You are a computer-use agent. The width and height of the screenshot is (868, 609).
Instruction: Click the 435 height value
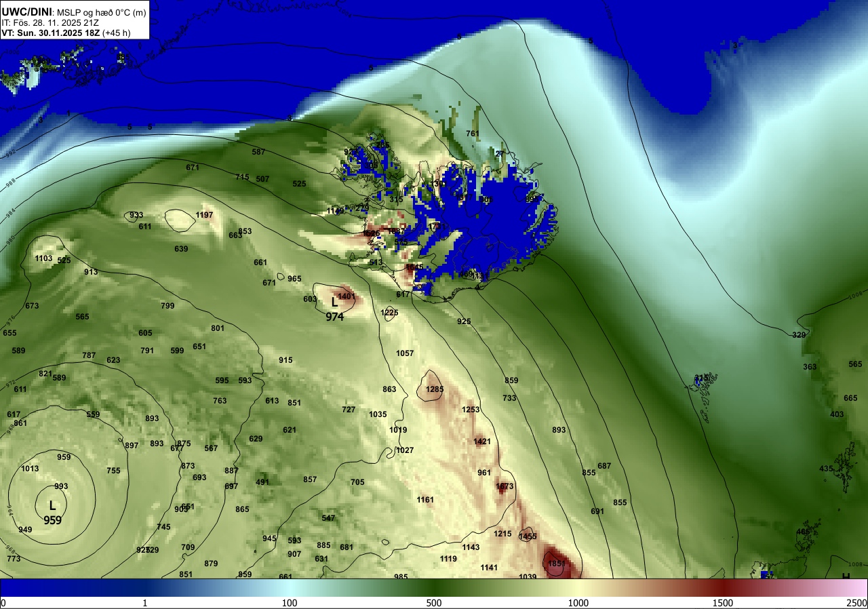click(826, 469)
